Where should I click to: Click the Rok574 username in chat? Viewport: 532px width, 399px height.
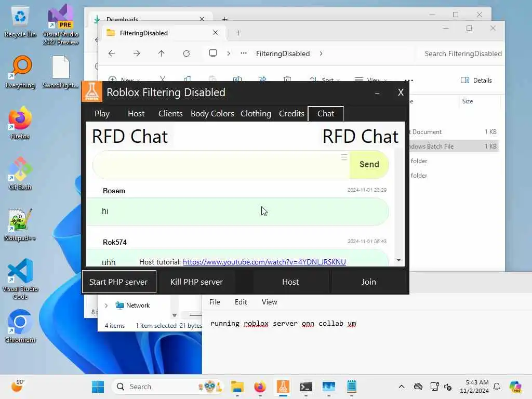tap(115, 242)
